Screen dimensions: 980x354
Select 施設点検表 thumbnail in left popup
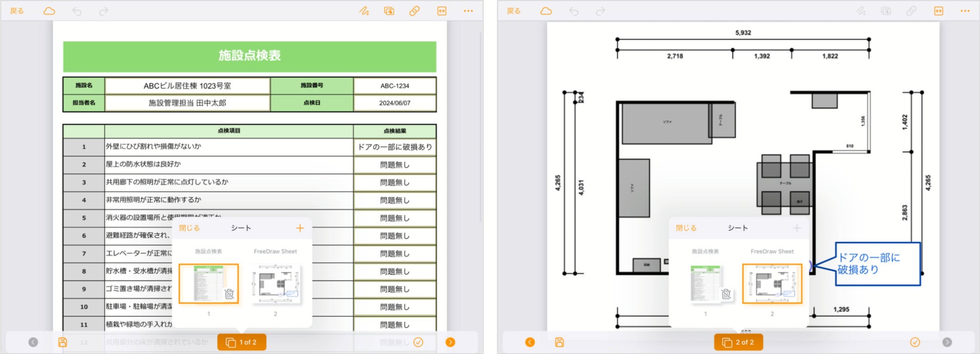[209, 284]
